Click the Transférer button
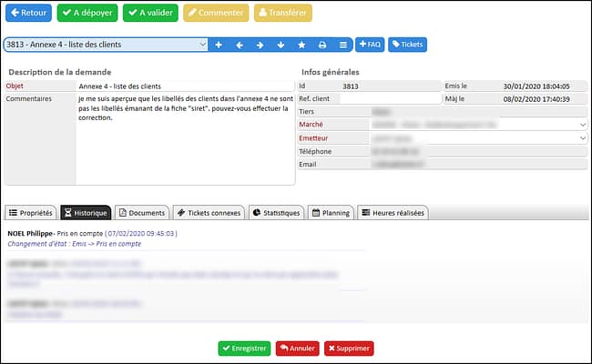Viewport: 592px width, 364px height. 282,14
